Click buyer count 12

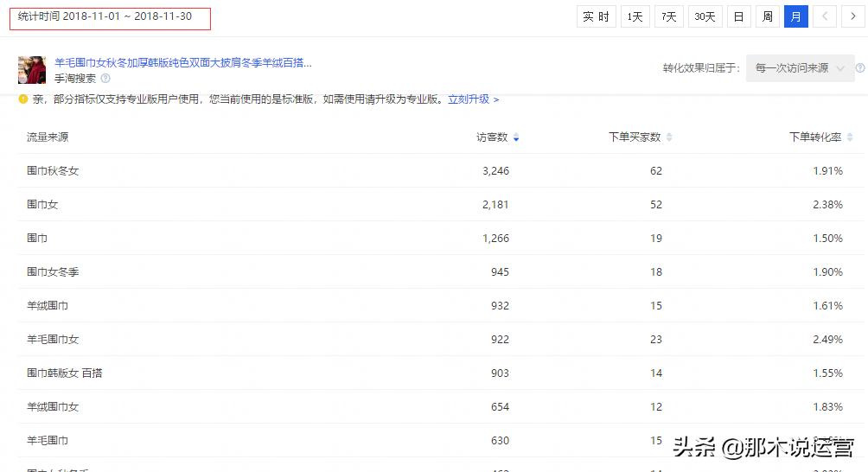click(x=656, y=407)
